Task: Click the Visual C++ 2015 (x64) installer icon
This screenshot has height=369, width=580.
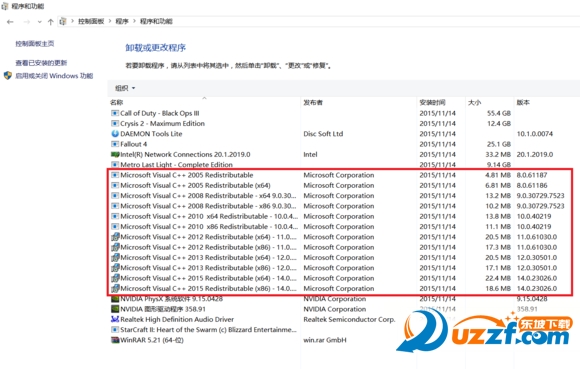Action: coord(115,278)
